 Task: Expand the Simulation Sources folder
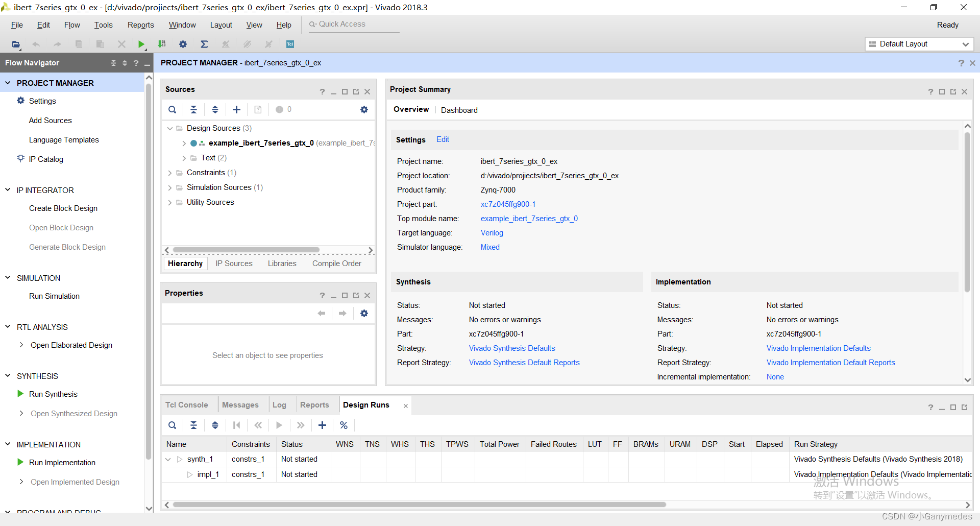pos(170,187)
